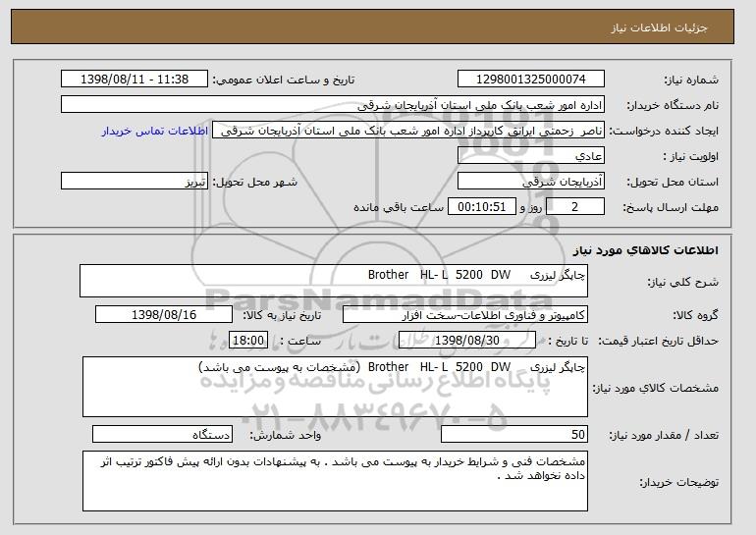Viewport: 756px width, 535px height.
Task: Click the تاریخ و ساعت اعلان عمومی label
Action: (x=284, y=80)
